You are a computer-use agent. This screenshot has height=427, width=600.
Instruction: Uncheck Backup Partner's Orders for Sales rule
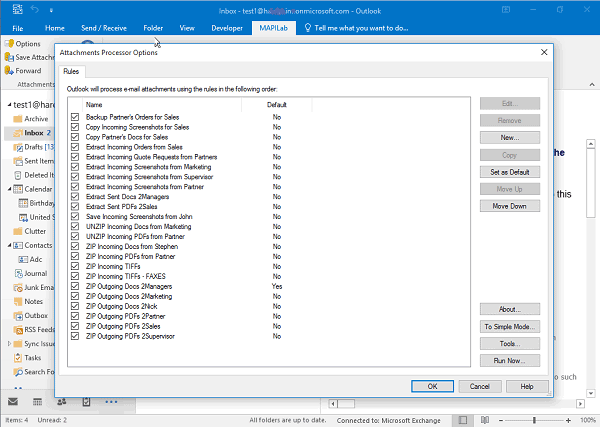tap(75, 117)
